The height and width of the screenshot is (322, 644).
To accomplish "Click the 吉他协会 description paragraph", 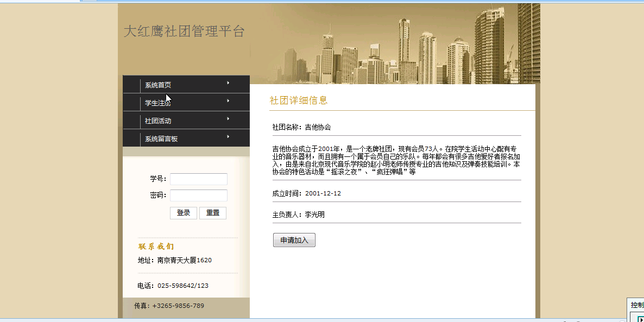I will [396, 160].
